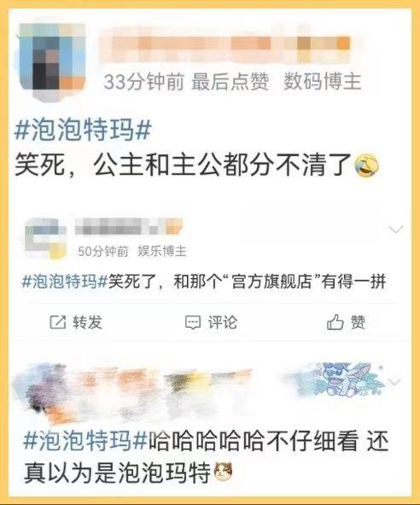Open the #泡泡特玛# hashtag before 哈哈哈哈哈

(85, 441)
